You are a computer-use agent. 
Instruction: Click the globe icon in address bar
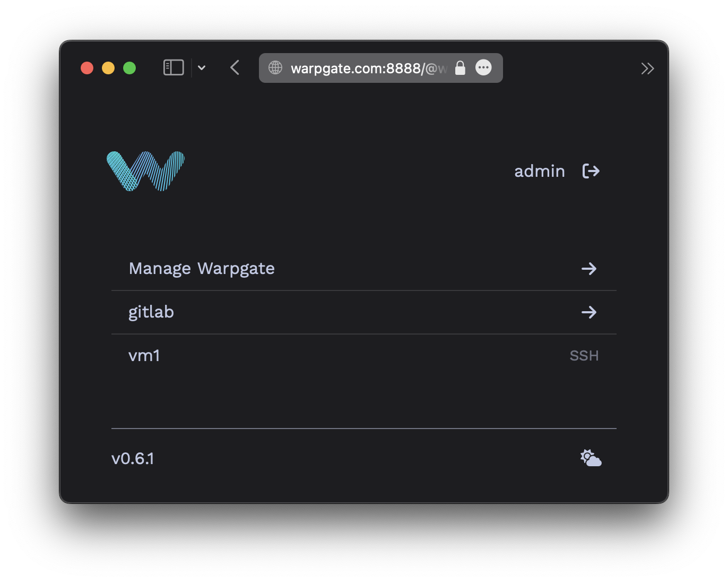(x=275, y=67)
